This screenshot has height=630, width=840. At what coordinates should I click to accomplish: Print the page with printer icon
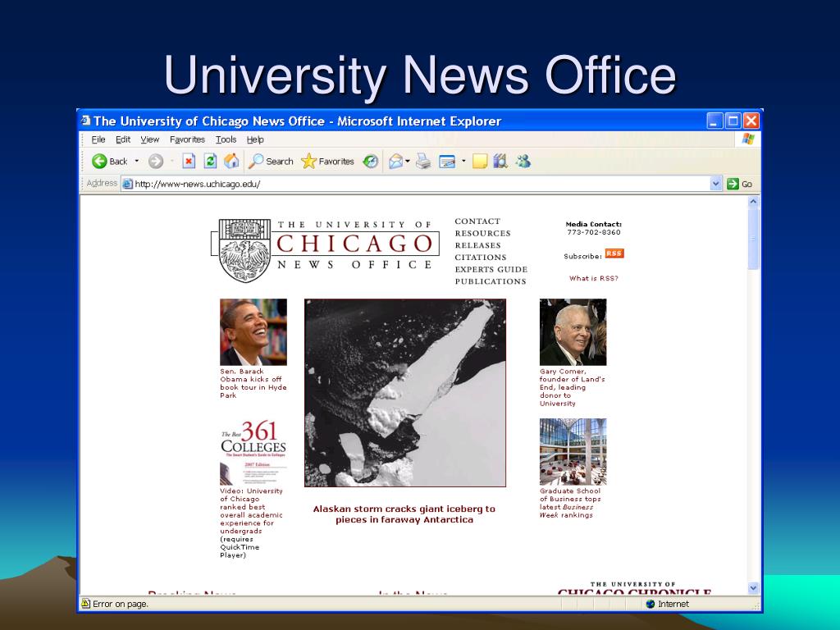(x=423, y=162)
